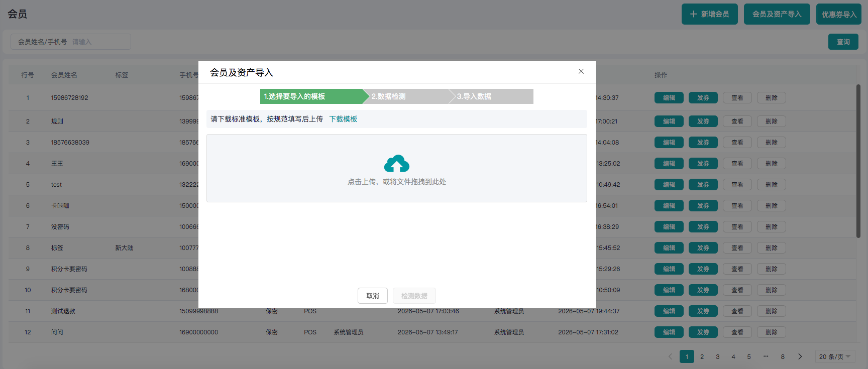Close the 会员及资产导入 dialog
This screenshot has height=369, width=868.
click(x=581, y=71)
